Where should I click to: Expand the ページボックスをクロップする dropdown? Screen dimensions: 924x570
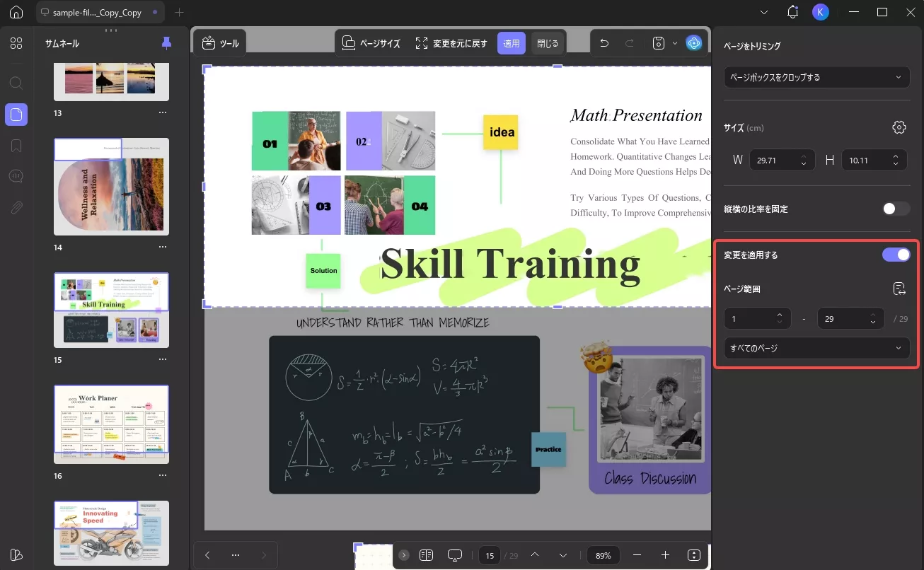(816, 77)
